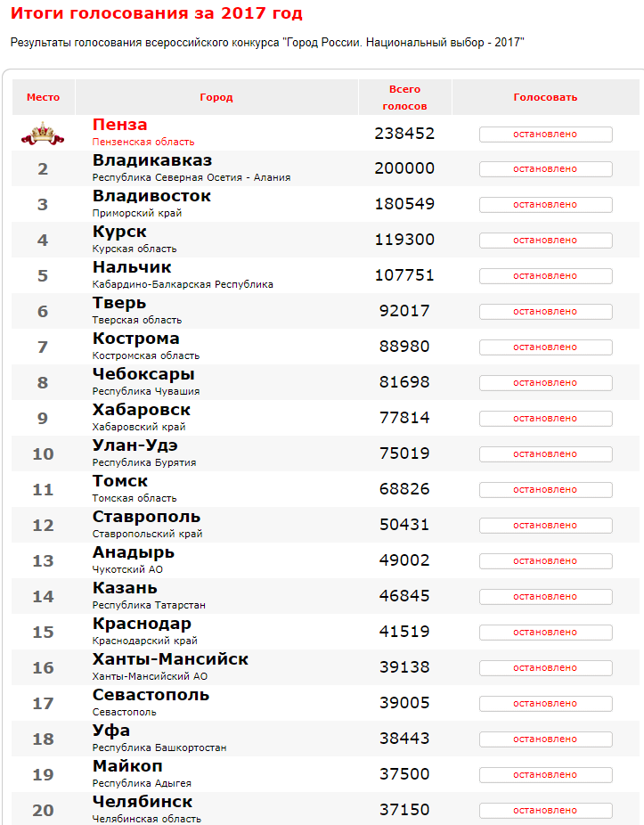Open the Казань city link
The width and height of the screenshot is (644, 825).
click(125, 588)
